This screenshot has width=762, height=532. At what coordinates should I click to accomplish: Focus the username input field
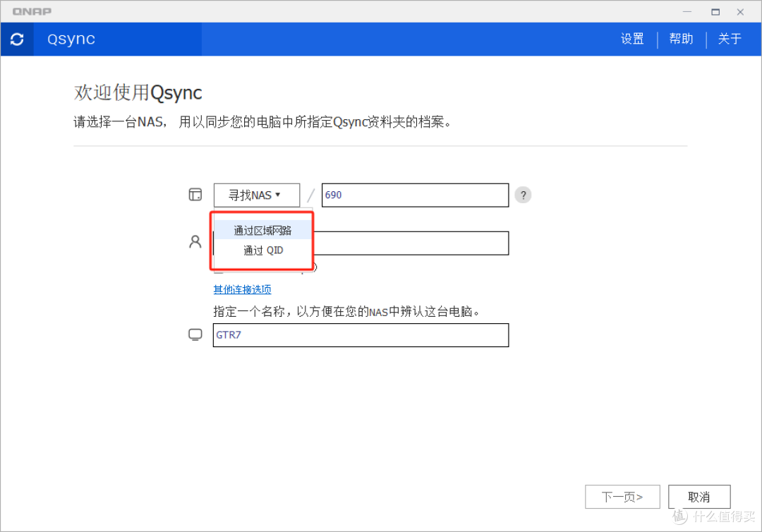click(411, 243)
